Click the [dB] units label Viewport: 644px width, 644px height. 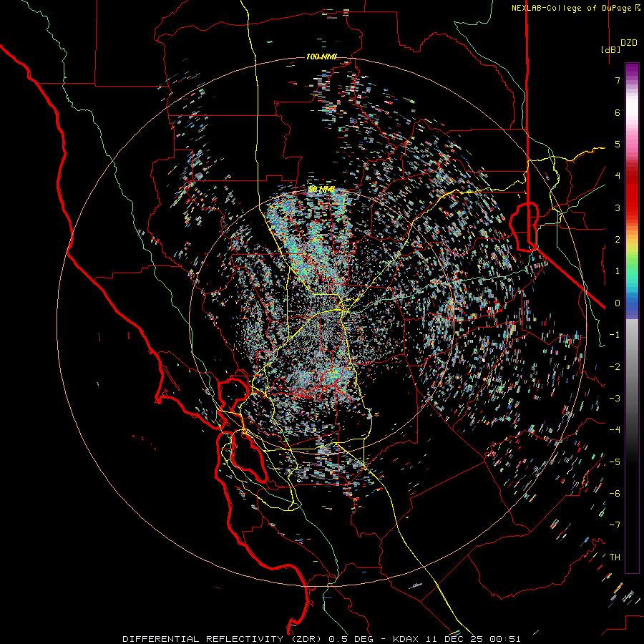point(610,49)
